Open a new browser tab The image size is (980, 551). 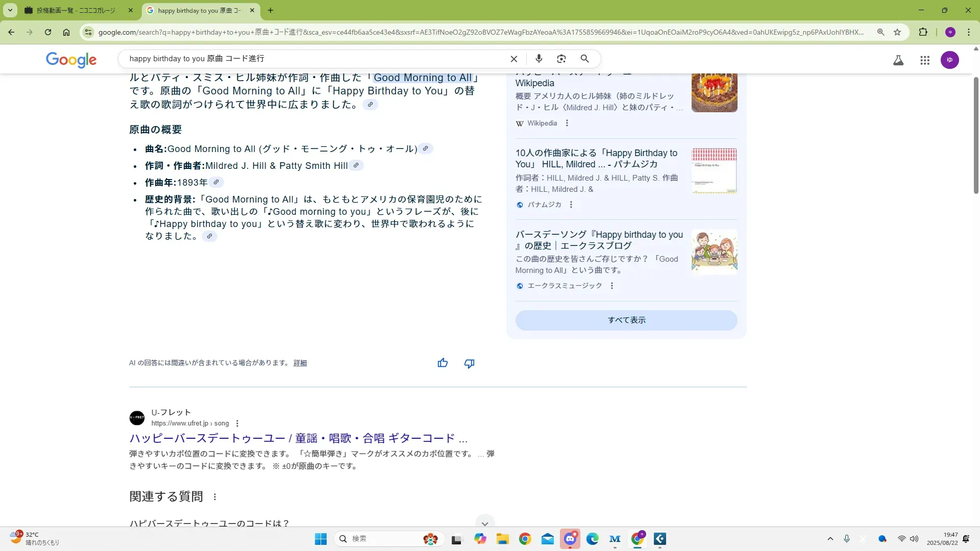coord(271,10)
